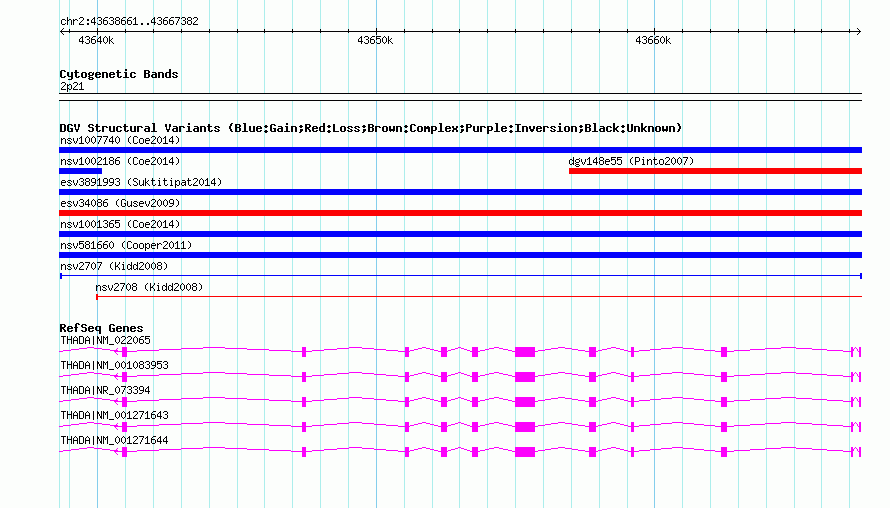Open THADA|NM_022065 transcript label

[x=106, y=341]
